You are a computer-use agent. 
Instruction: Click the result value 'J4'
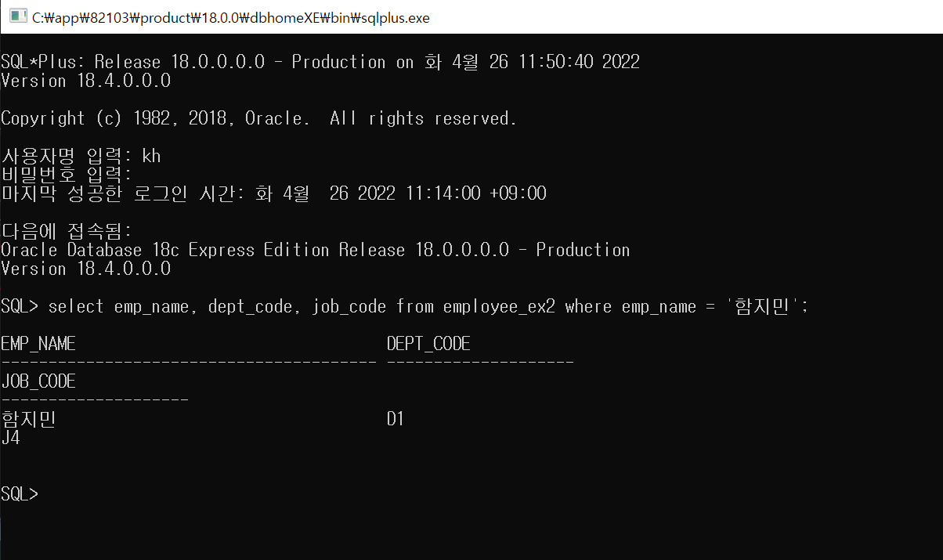point(10,438)
